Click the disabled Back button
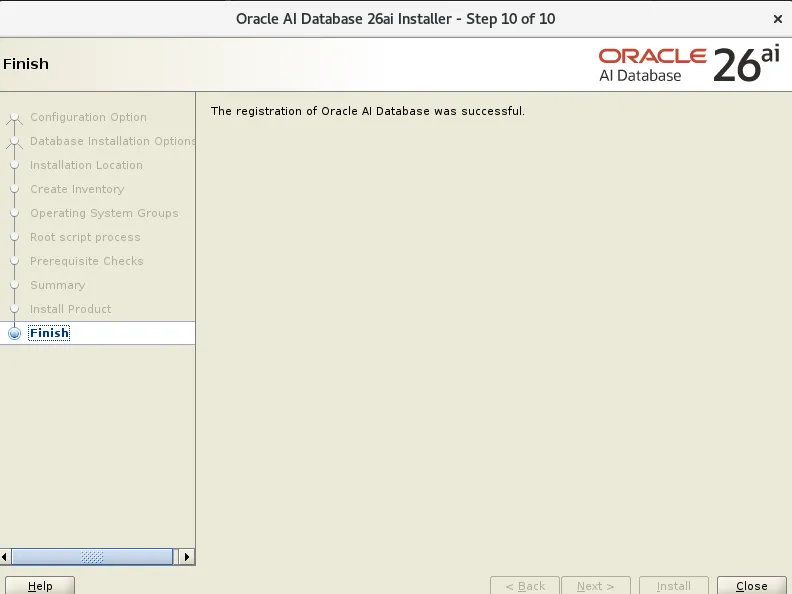Screen dimensions: 792x594 click(525, 585)
